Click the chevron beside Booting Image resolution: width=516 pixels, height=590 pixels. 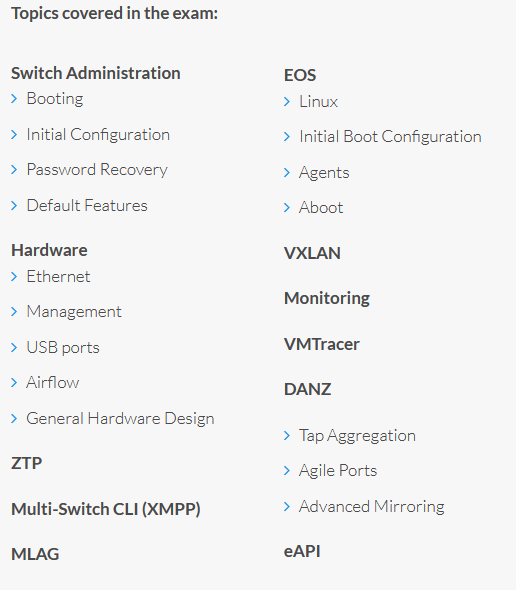tap(14, 99)
